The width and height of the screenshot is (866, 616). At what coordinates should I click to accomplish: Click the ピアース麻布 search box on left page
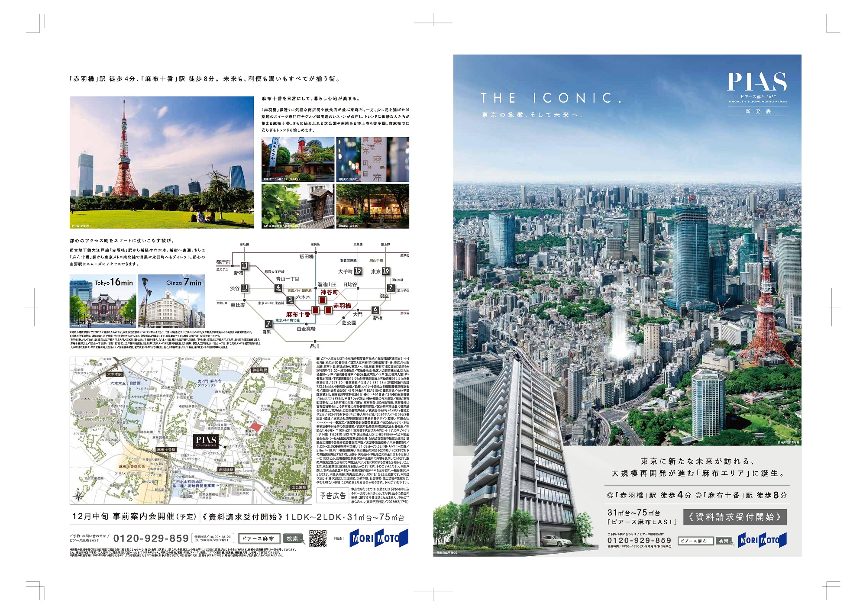(259, 539)
